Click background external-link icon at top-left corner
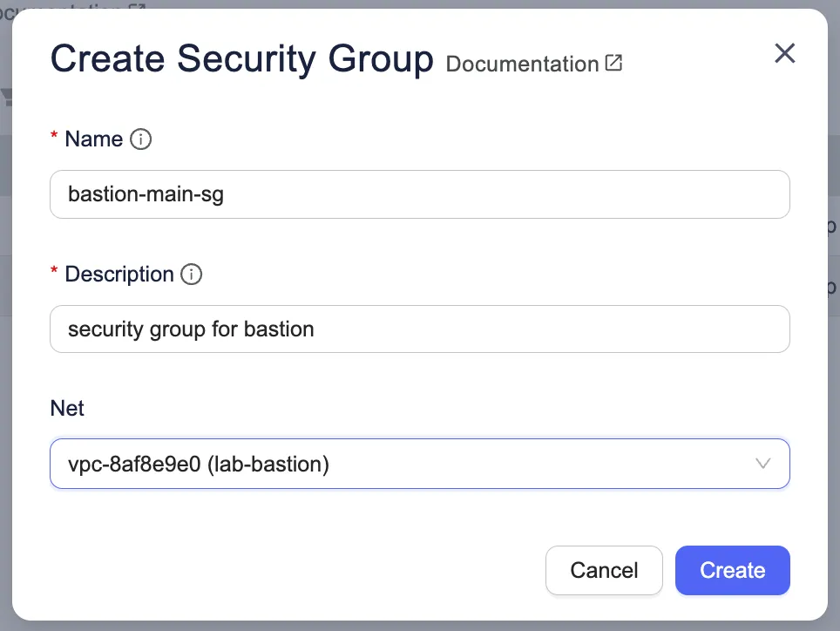840x631 pixels. coord(137,8)
